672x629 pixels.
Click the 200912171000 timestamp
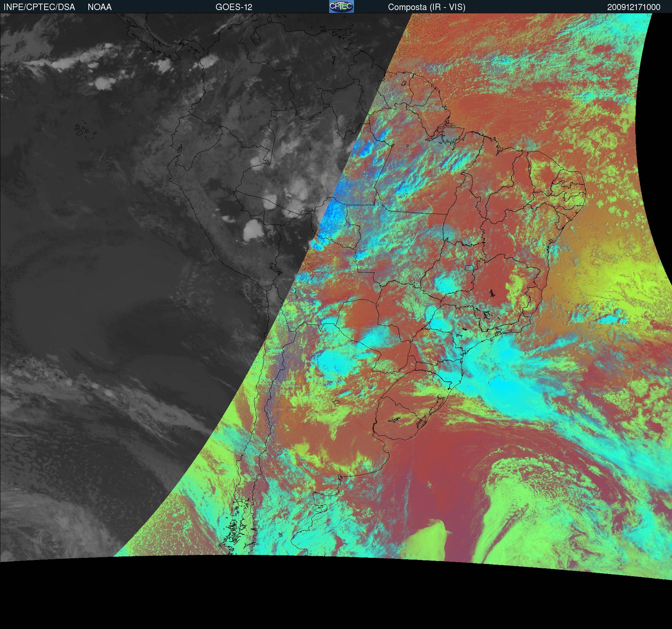(x=634, y=7)
